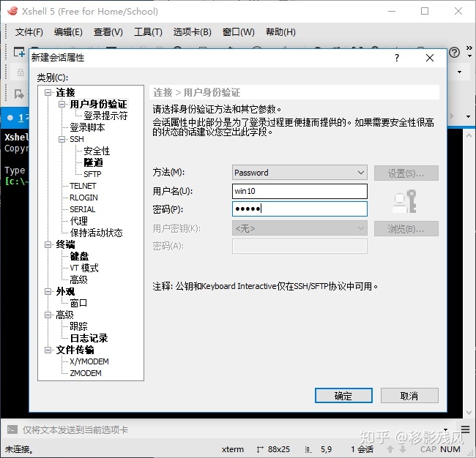
Task: Select 安全性 under SSH
Action: coord(97,151)
